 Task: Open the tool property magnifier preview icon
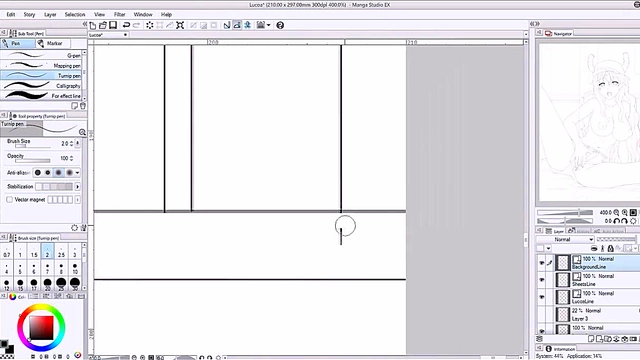pos(82,132)
